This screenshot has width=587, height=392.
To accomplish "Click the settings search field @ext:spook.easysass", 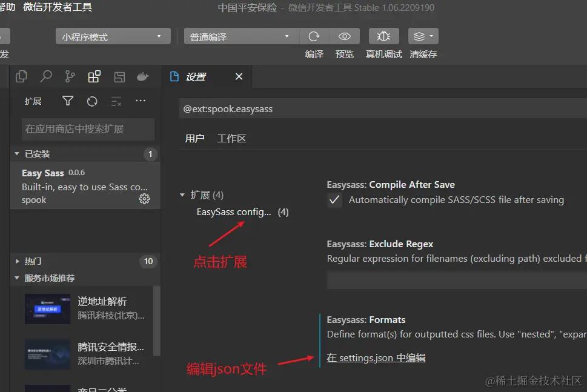I will (383, 109).
